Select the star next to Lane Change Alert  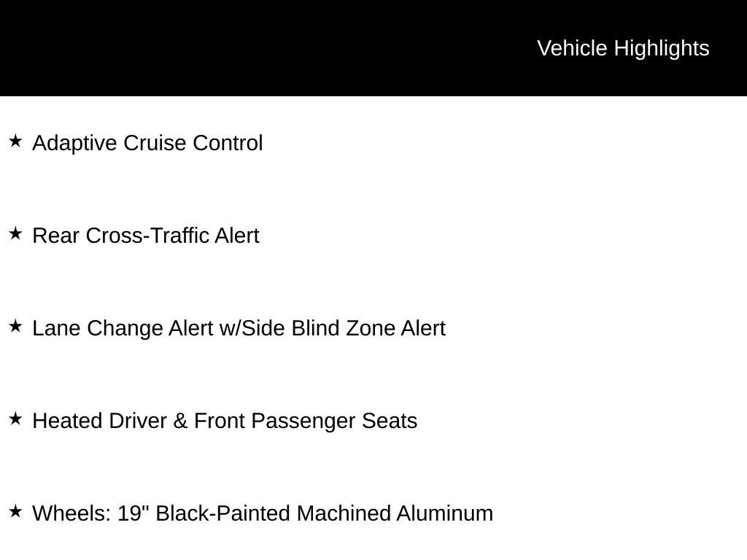pyautogui.click(x=16, y=326)
